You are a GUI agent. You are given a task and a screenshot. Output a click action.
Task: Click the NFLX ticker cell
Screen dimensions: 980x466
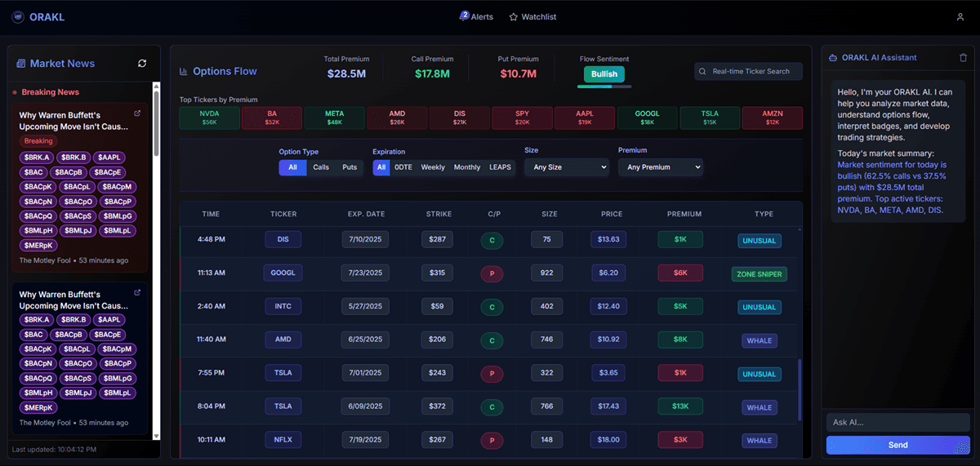click(x=283, y=440)
